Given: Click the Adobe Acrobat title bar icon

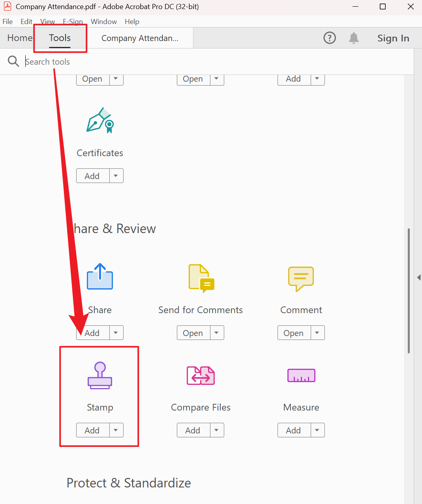Looking at the screenshot, I should point(8,6).
